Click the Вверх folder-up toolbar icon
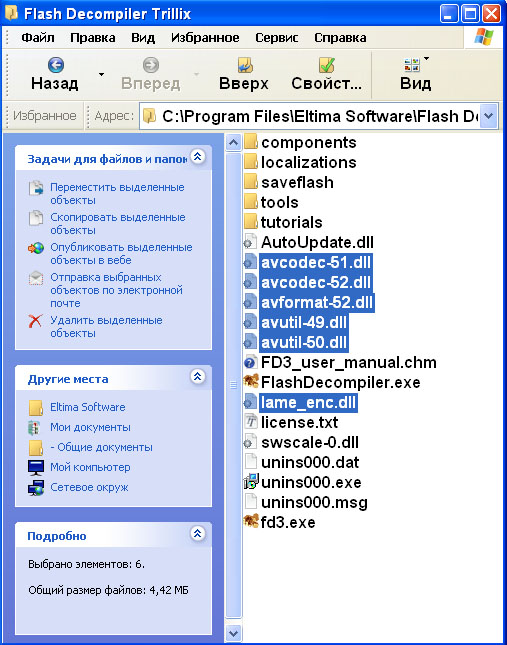The height and width of the screenshot is (645, 507). click(245, 65)
